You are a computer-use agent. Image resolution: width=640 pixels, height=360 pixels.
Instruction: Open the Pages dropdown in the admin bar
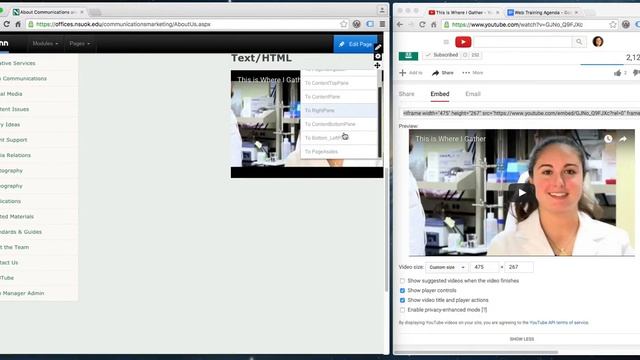pyautogui.click(x=80, y=43)
